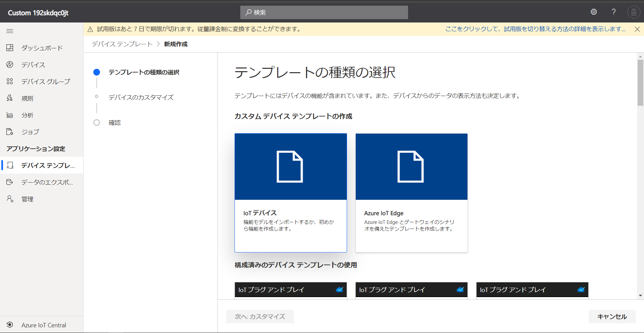Click the help question mark icon

(613, 12)
